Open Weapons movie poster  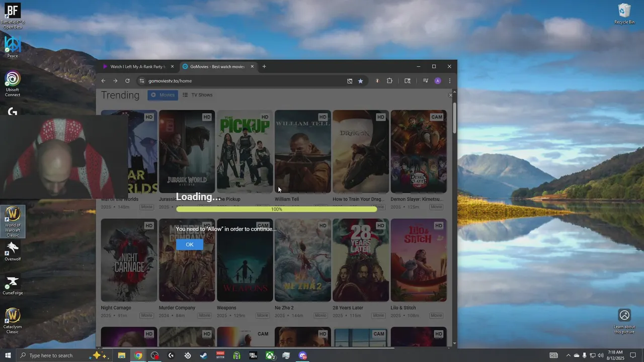coord(245,260)
